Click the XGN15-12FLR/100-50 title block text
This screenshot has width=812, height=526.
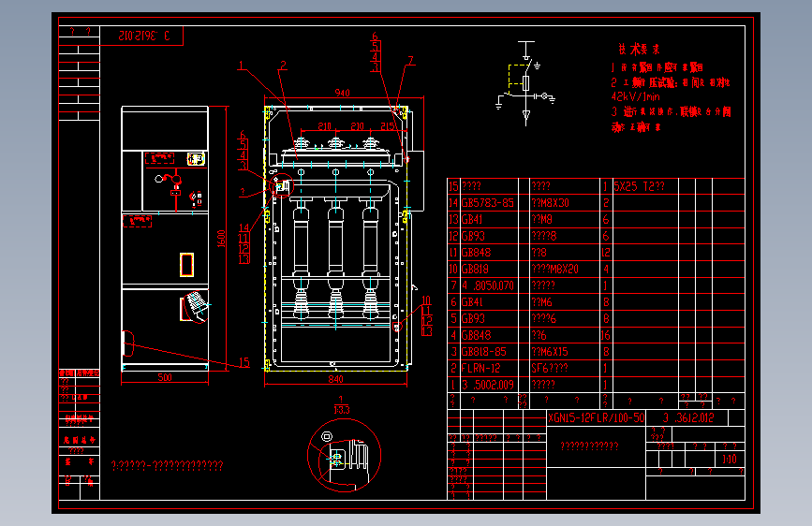(597, 417)
